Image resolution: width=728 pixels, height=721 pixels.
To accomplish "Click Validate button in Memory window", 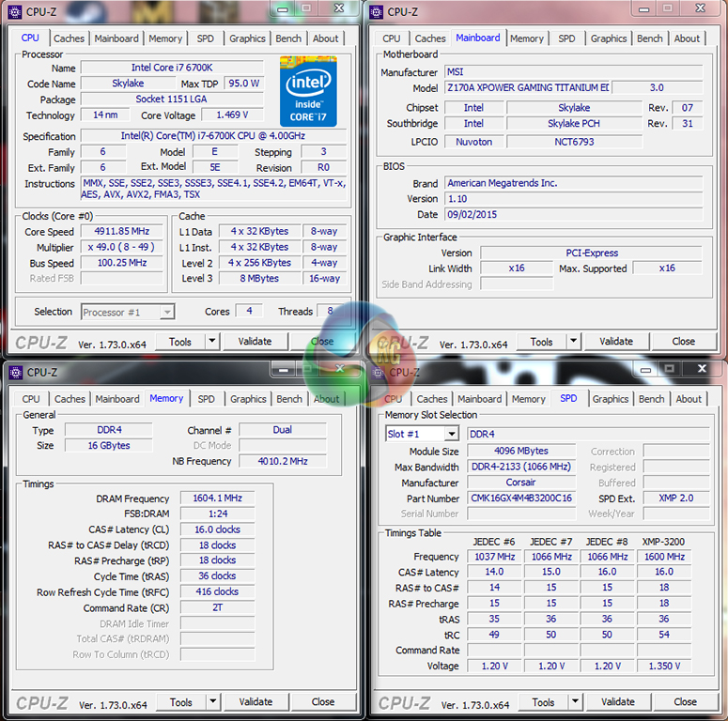I will tap(256, 701).
